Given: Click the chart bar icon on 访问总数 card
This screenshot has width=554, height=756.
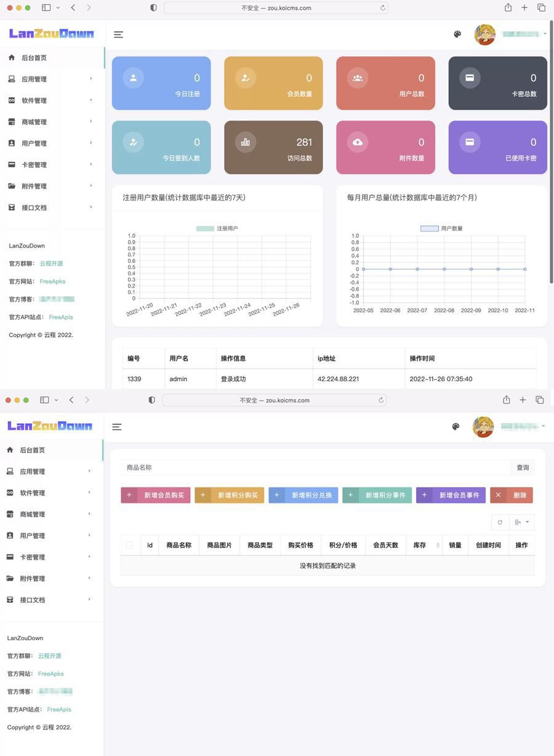Looking at the screenshot, I should [245, 142].
